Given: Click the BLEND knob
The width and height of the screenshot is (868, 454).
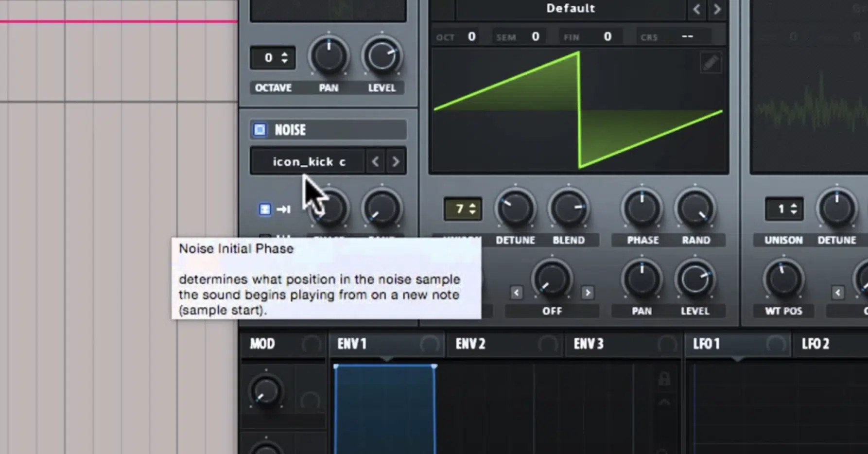Looking at the screenshot, I should click(569, 209).
